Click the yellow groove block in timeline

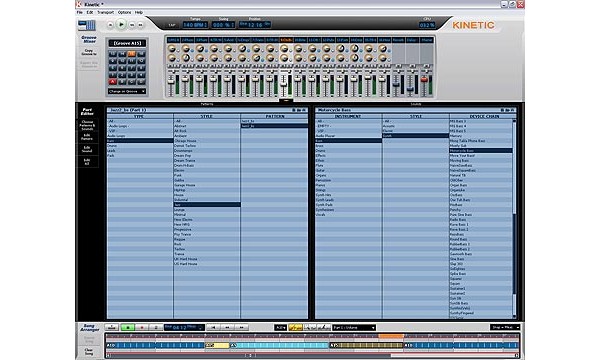click(217, 345)
